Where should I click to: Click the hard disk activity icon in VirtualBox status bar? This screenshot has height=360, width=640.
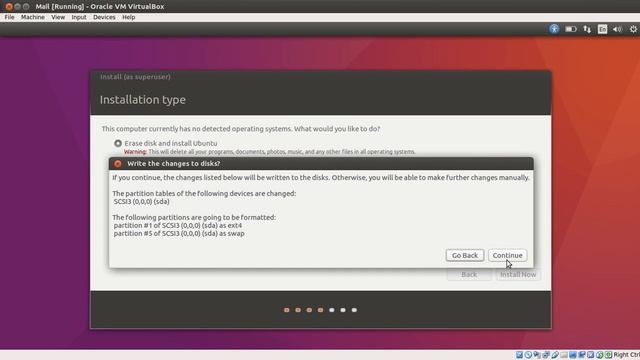coord(519,355)
